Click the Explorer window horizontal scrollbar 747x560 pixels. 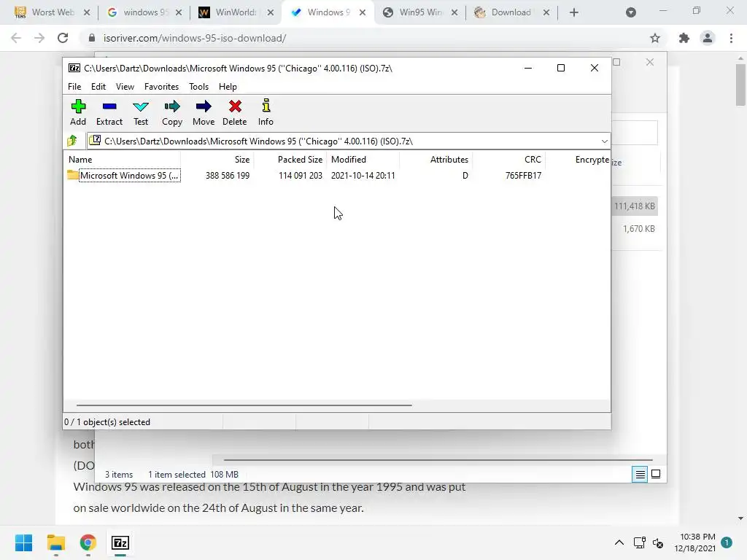(438, 460)
